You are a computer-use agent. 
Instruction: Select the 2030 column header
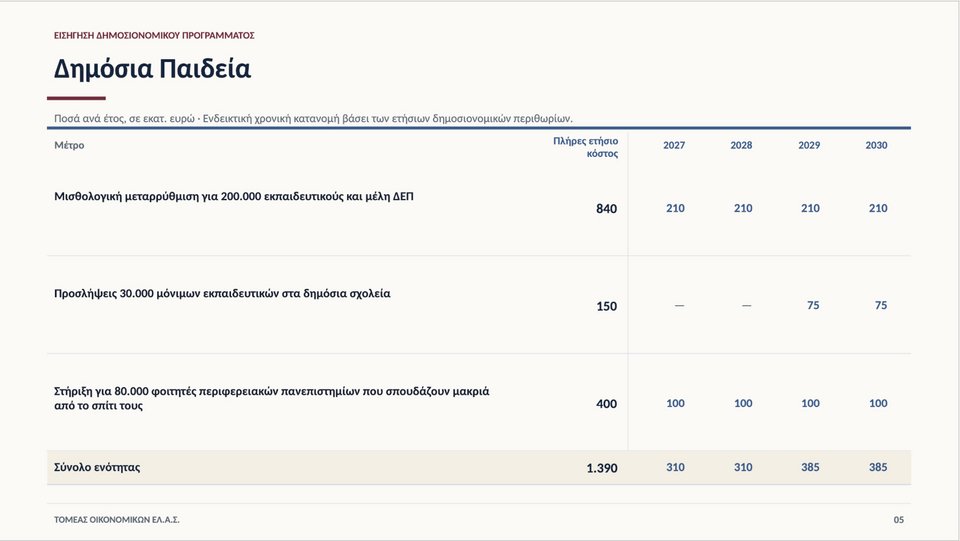(x=876, y=145)
